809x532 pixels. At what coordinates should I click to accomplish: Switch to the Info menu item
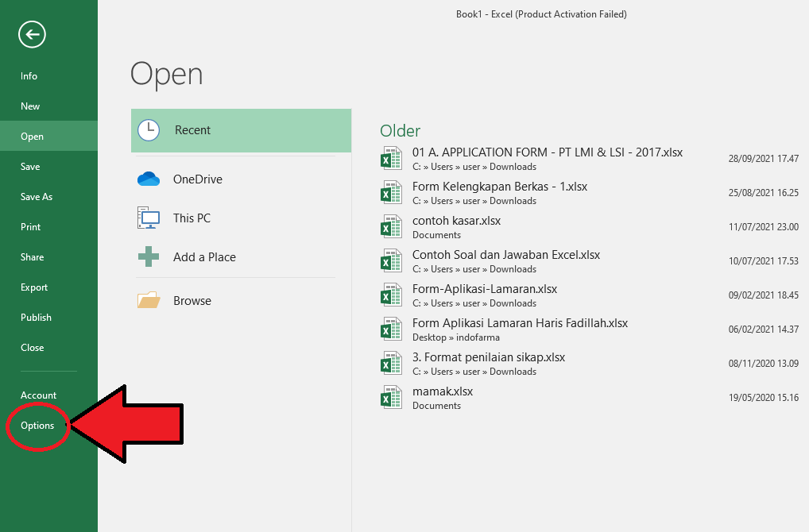tap(29, 75)
